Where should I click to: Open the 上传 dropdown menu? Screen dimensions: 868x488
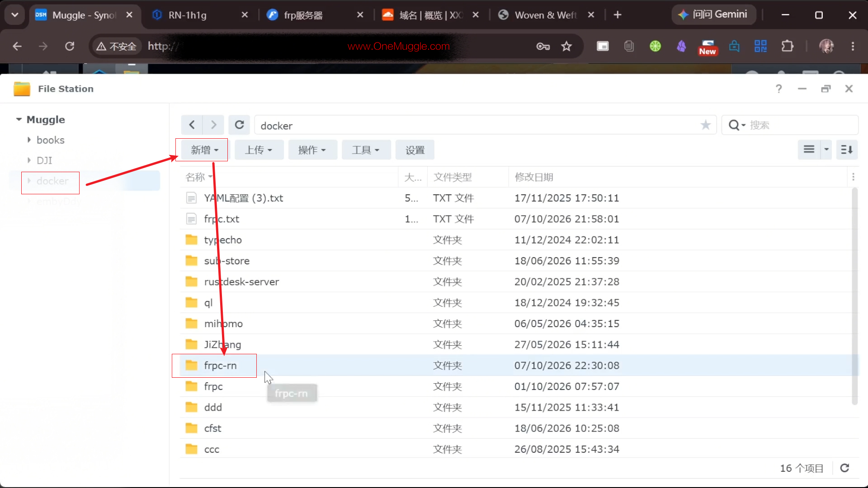point(259,150)
